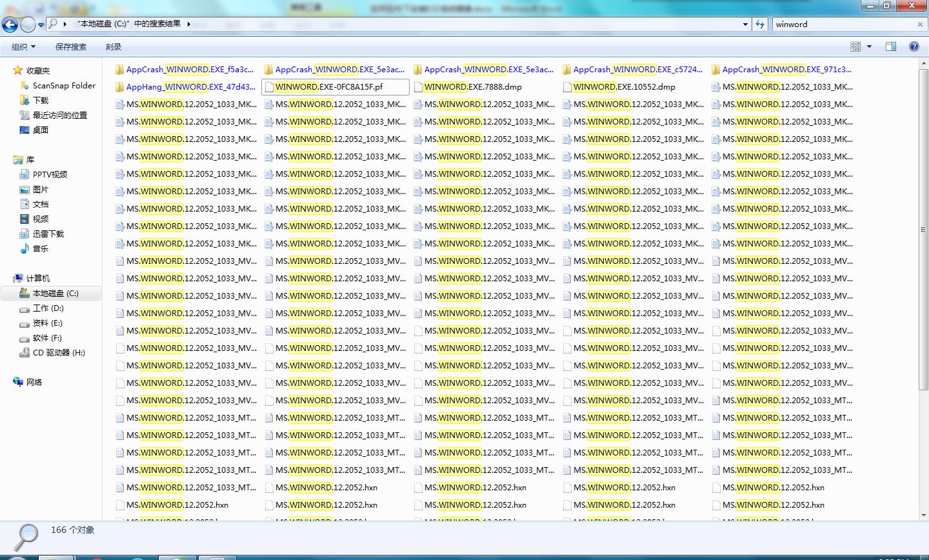
Task: Select folder AppCrash_WINWORD.EXE_971c3...
Action: coord(781,69)
